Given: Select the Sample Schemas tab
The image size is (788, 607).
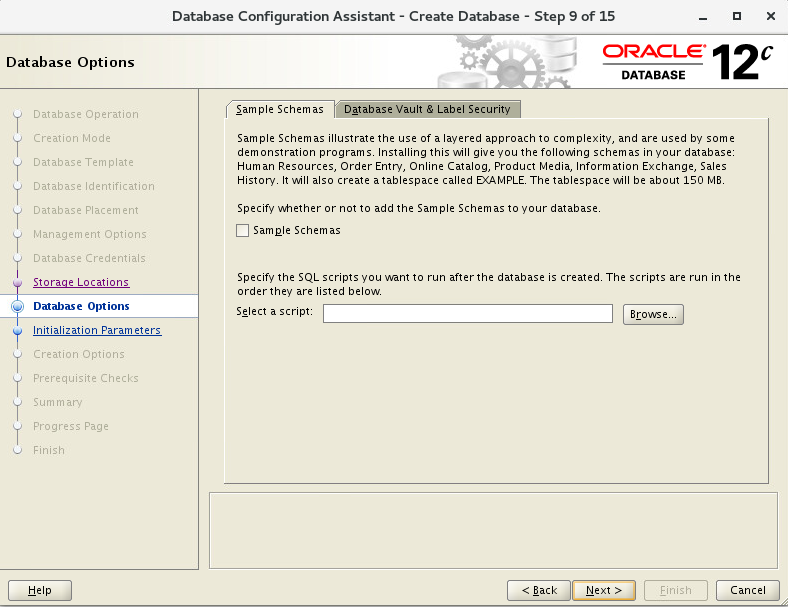Looking at the screenshot, I should coord(280,109).
